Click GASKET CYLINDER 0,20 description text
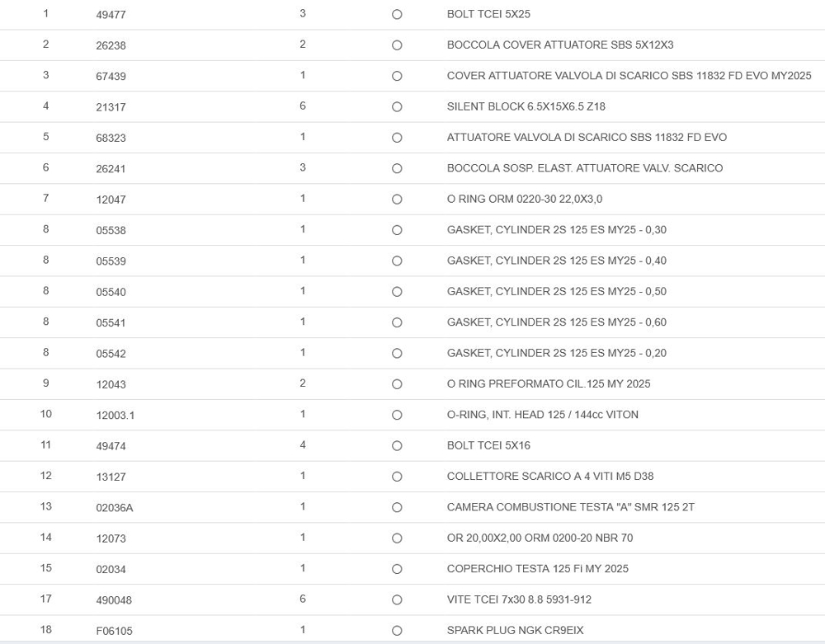Viewport: 825px width, 644px height. point(556,353)
